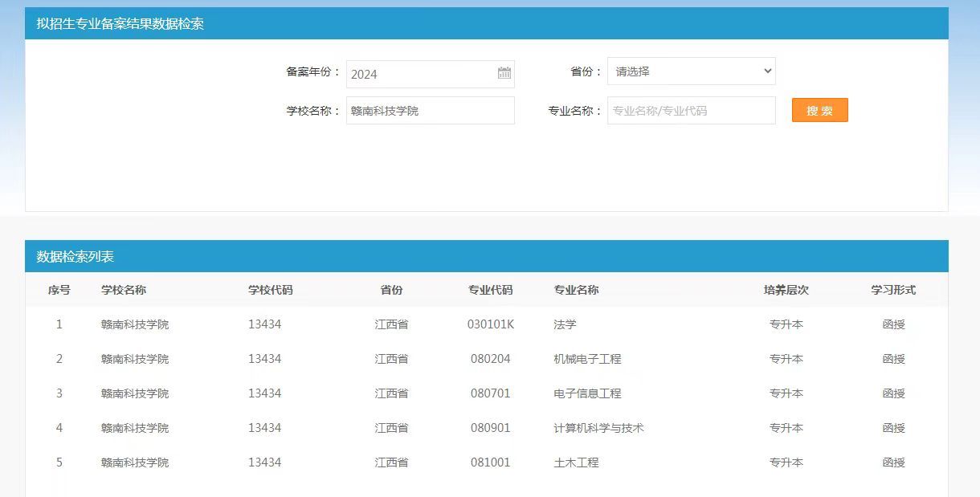Click the 学习形式 column header
This screenshot has width=980, height=497.
click(x=893, y=290)
